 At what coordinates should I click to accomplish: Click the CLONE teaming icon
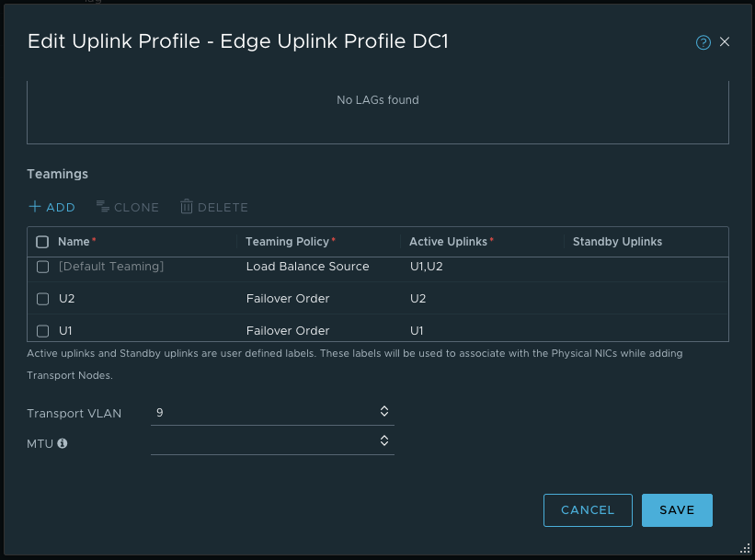coord(103,207)
